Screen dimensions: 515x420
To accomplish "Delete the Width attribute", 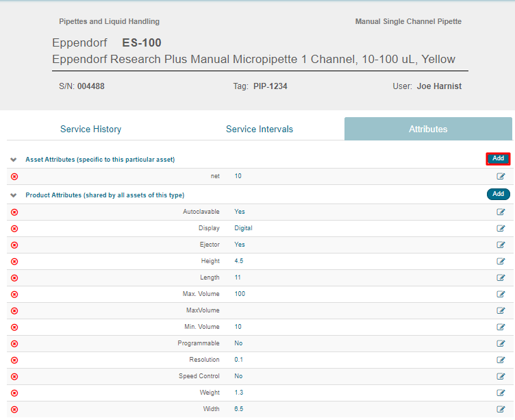I will (x=14, y=409).
